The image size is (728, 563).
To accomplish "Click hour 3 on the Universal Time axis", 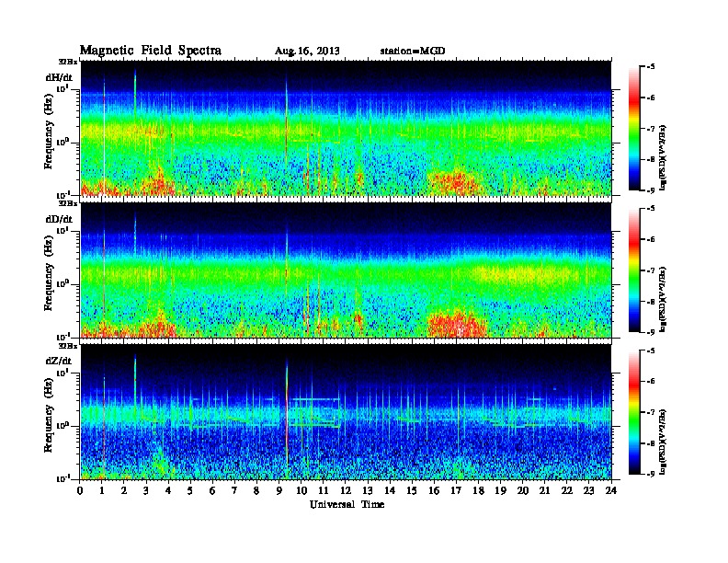I will click(146, 491).
